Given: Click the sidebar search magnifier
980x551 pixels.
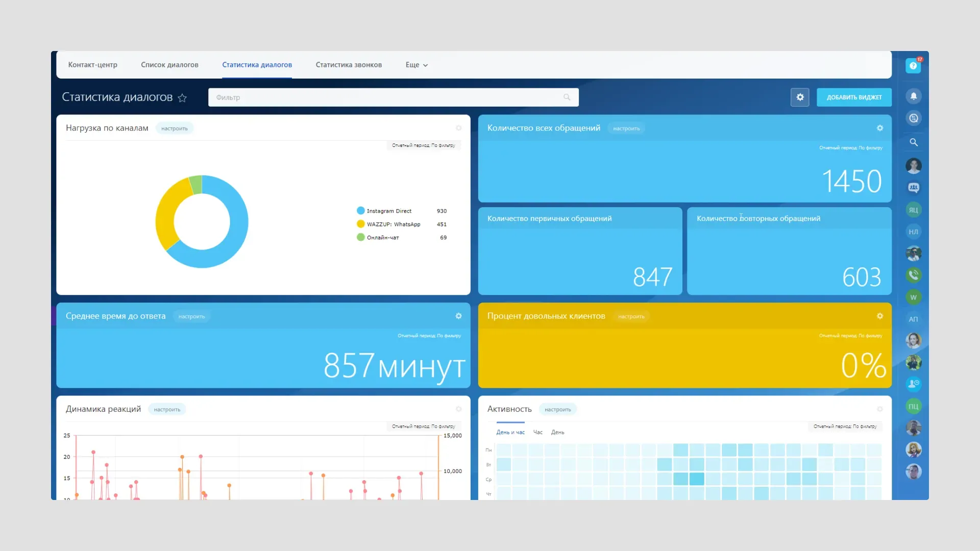Looking at the screenshot, I should click(x=914, y=142).
